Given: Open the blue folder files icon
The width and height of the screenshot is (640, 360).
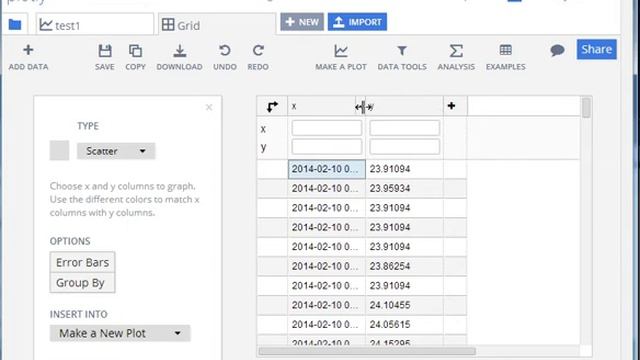Looking at the screenshot, I should (x=15, y=24).
